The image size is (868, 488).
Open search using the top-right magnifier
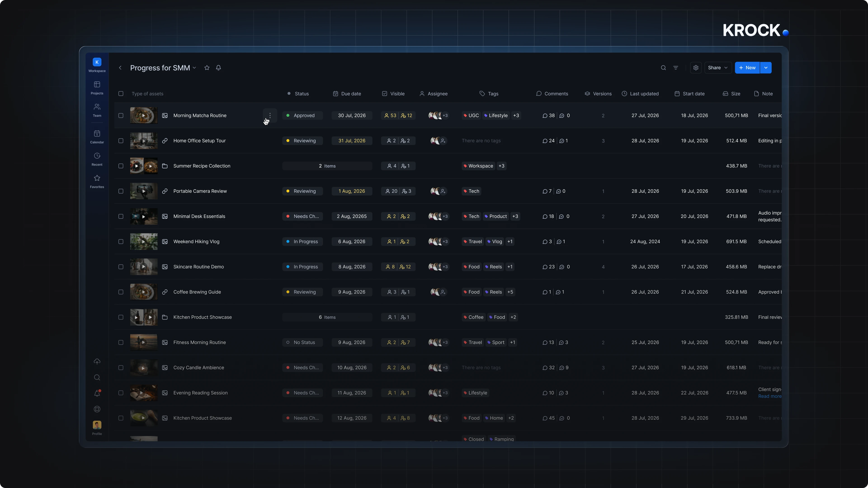point(663,68)
